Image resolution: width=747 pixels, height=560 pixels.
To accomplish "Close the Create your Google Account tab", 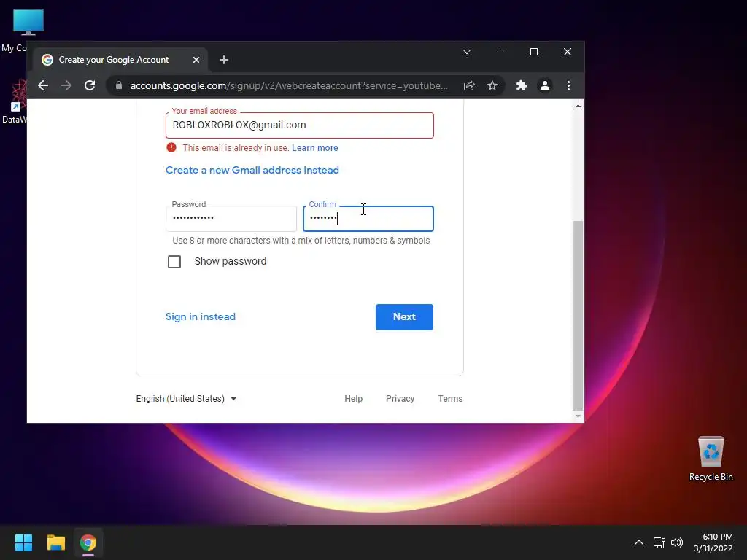I will (x=196, y=60).
